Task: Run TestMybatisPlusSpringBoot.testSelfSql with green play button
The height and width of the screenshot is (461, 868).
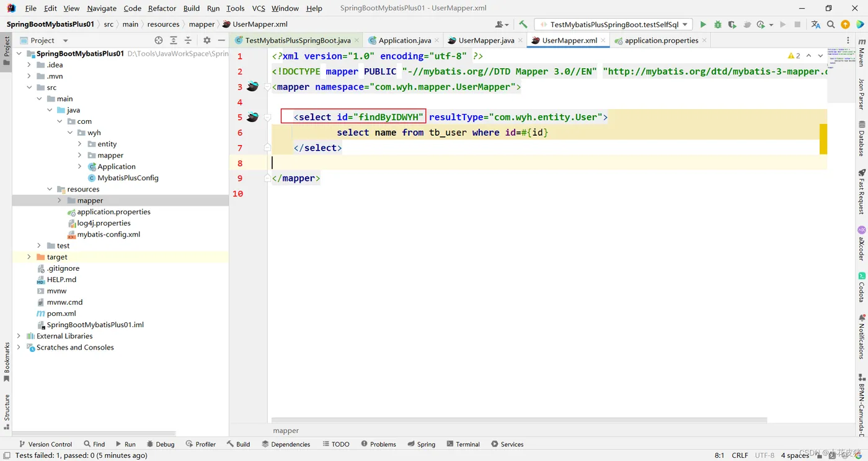Action: pos(703,25)
